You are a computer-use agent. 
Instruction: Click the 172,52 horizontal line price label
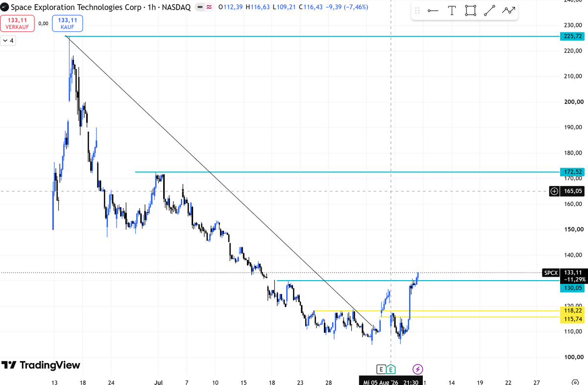pyautogui.click(x=573, y=172)
